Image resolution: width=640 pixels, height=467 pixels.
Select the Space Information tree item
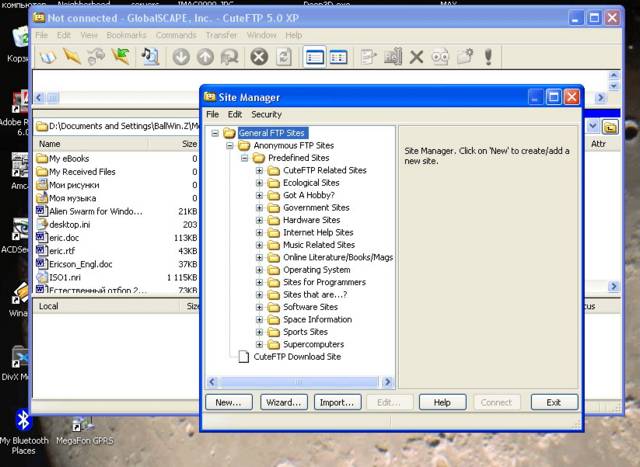tap(318, 320)
